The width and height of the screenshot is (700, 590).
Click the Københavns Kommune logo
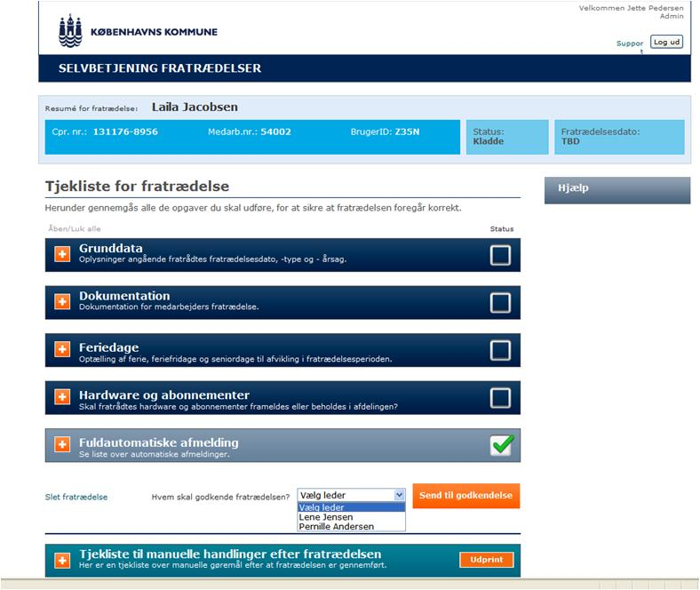pos(138,31)
